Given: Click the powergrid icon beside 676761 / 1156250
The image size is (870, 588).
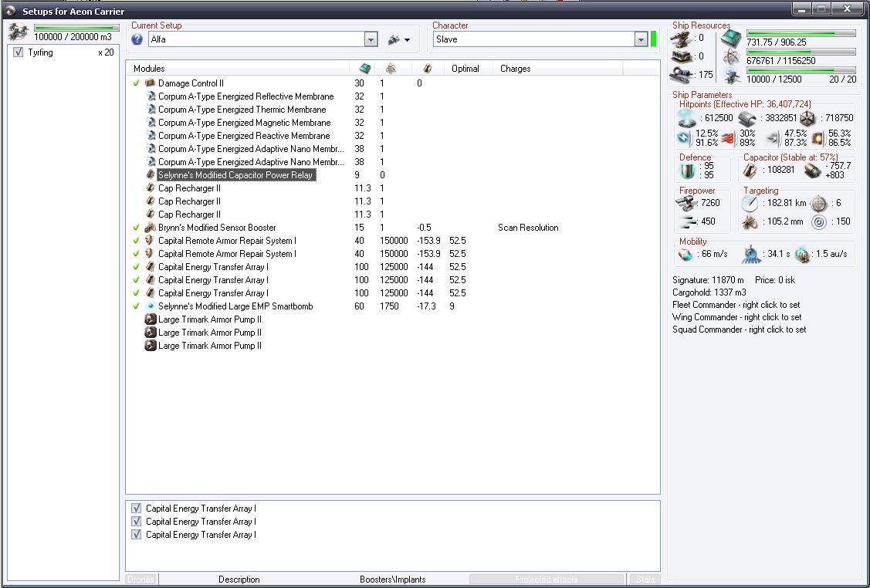Looking at the screenshot, I should point(731,56).
